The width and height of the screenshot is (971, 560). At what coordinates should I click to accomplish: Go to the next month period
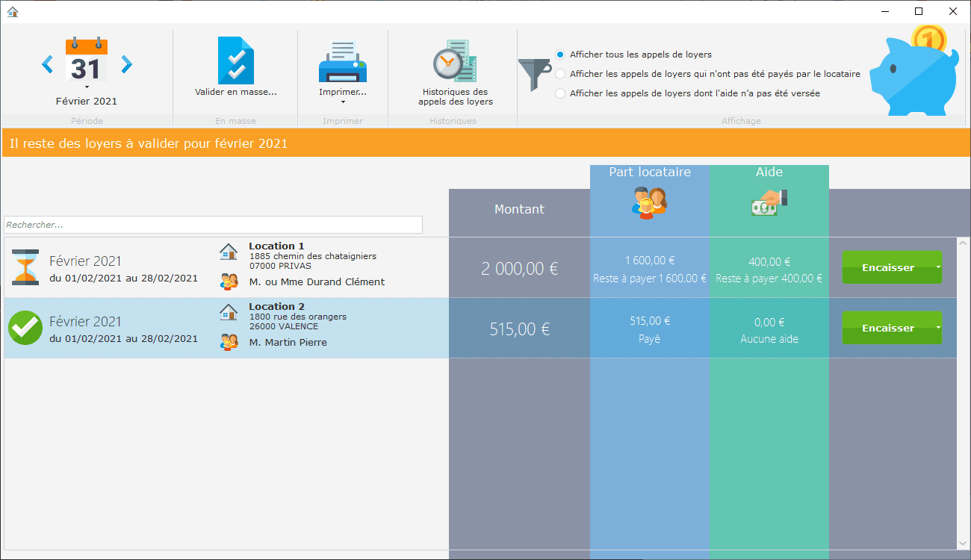[x=126, y=65]
